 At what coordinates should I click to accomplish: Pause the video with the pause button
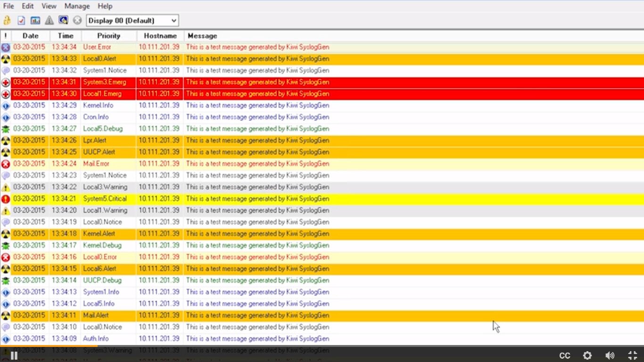(14, 355)
